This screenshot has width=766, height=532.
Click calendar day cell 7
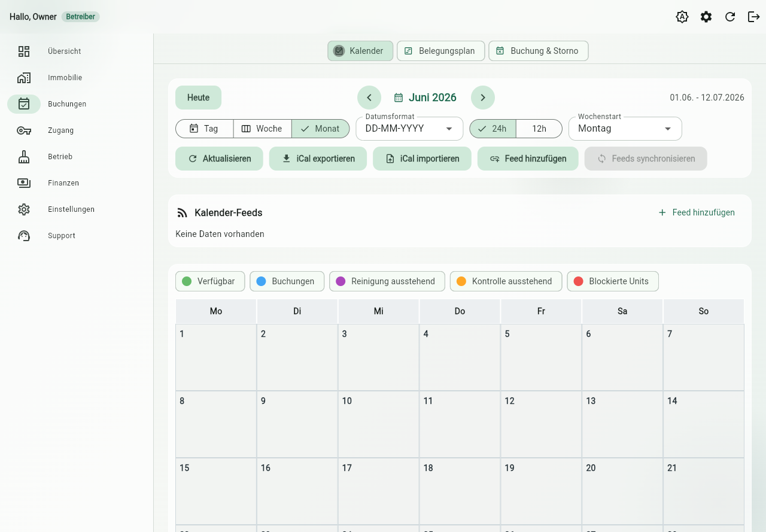pyautogui.click(x=704, y=357)
